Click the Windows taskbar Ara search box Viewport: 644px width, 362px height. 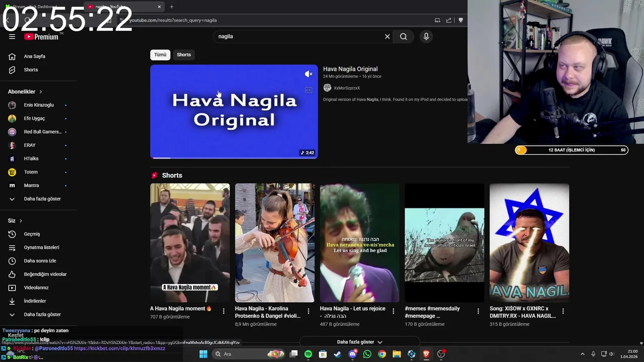pyautogui.click(x=249, y=354)
